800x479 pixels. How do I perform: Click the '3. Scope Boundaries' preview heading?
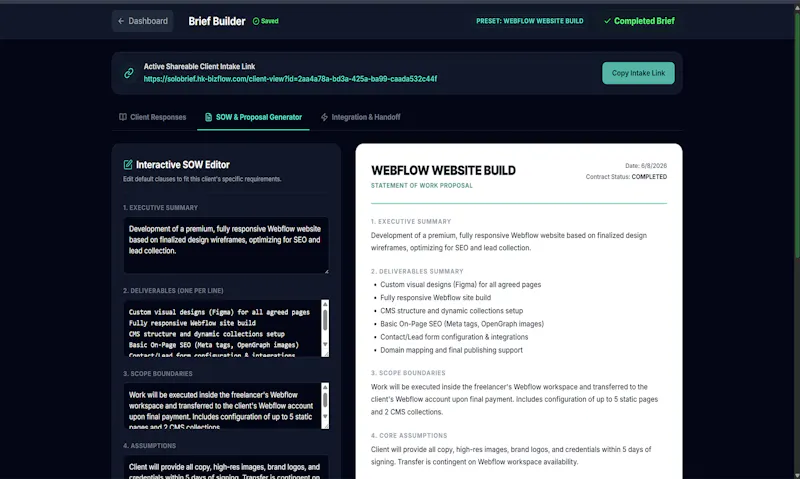point(408,373)
